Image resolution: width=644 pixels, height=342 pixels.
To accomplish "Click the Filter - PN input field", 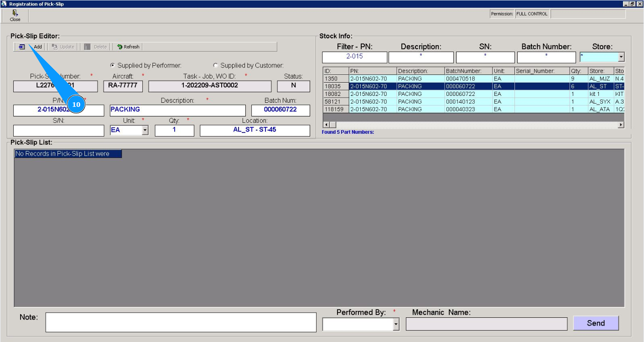I will click(x=354, y=57).
